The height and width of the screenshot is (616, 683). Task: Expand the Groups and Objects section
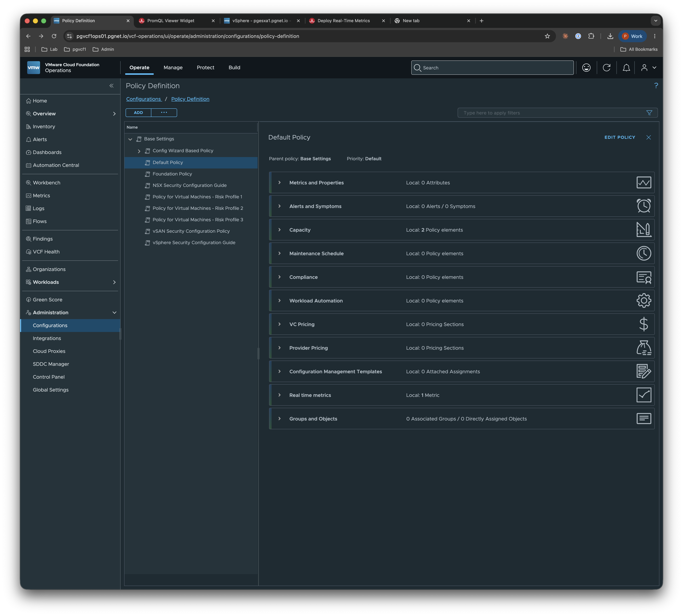tap(279, 419)
